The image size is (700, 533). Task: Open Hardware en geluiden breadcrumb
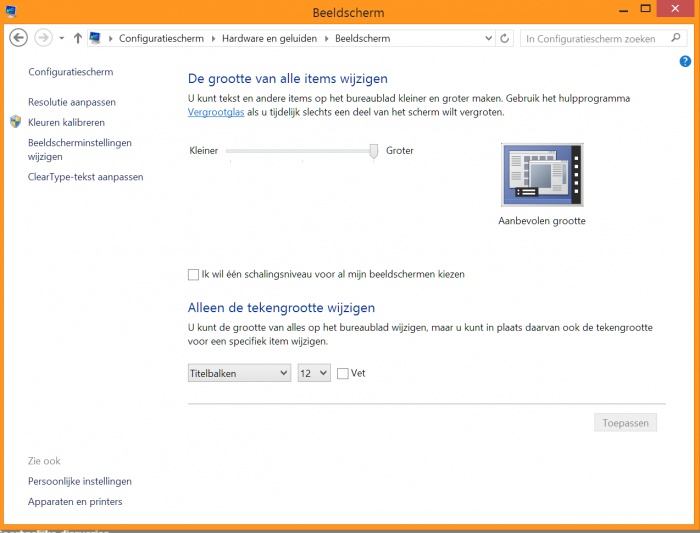269,38
